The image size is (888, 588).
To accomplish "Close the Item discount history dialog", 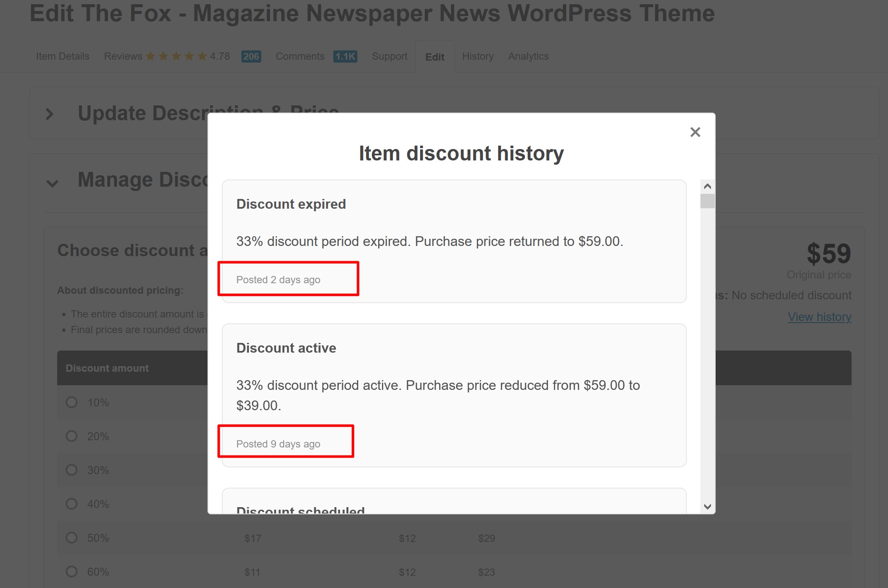I will pos(695,132).
